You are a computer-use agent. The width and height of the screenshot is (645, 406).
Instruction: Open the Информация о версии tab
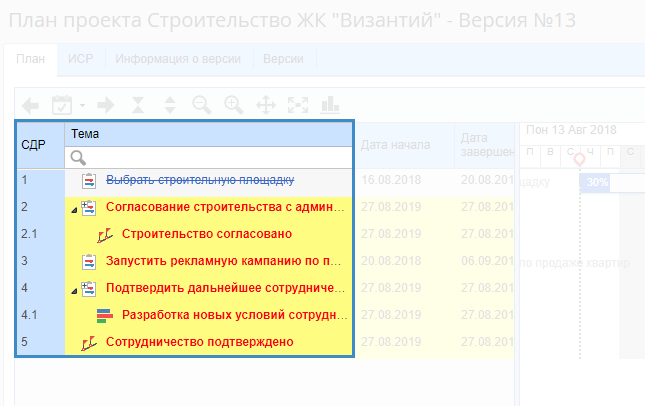coord(178,59)
